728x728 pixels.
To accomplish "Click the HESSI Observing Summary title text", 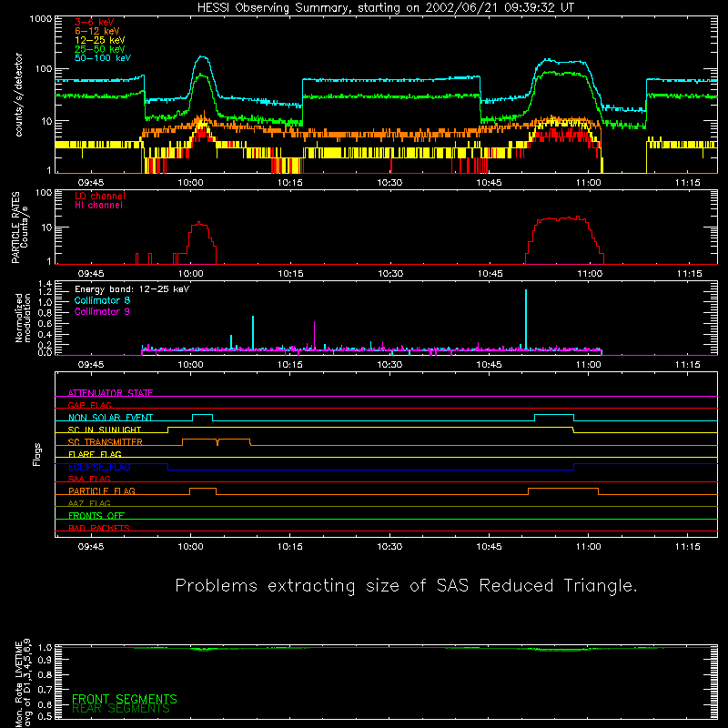I will pos(385,8).
